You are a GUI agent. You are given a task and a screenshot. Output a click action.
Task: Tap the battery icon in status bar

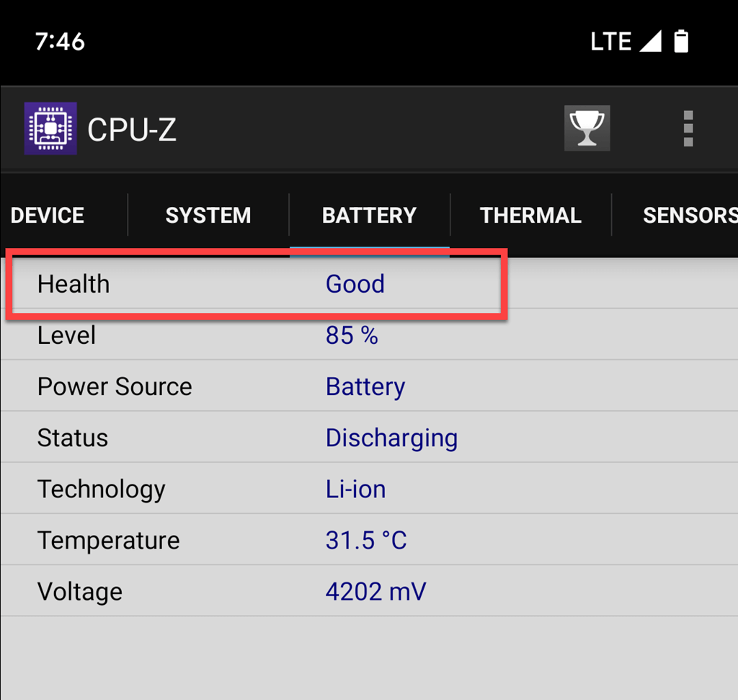(x=681, y=41)
